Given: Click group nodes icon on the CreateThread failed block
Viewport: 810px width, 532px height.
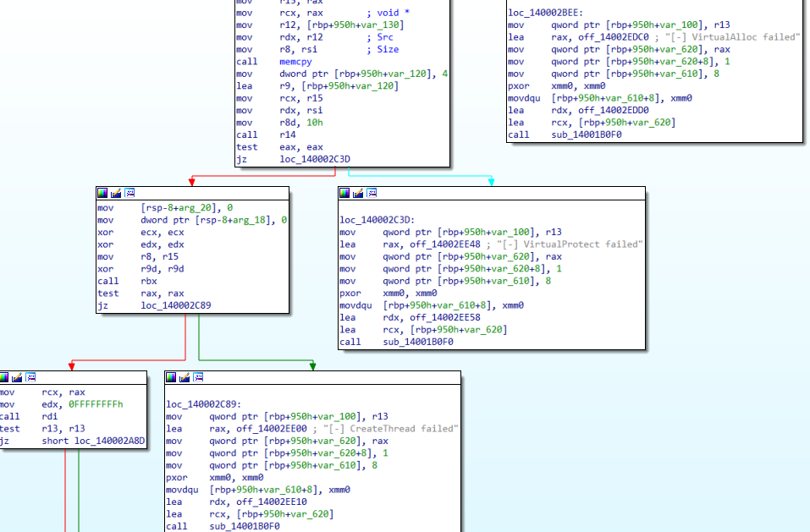Looking at the screenshot, I should click(198, 377).
